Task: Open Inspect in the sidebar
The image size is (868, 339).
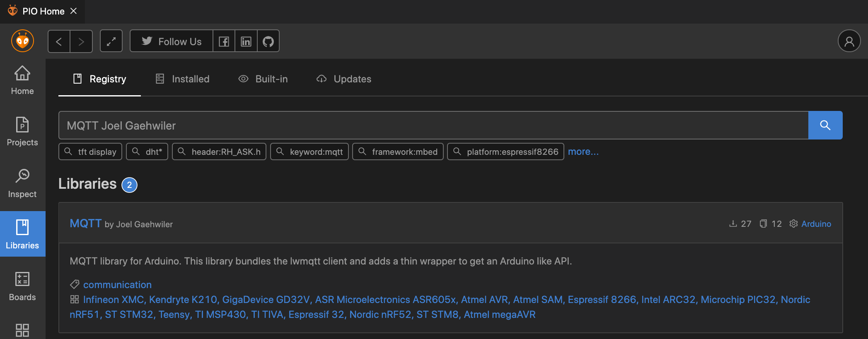Action: click(22, 183)
